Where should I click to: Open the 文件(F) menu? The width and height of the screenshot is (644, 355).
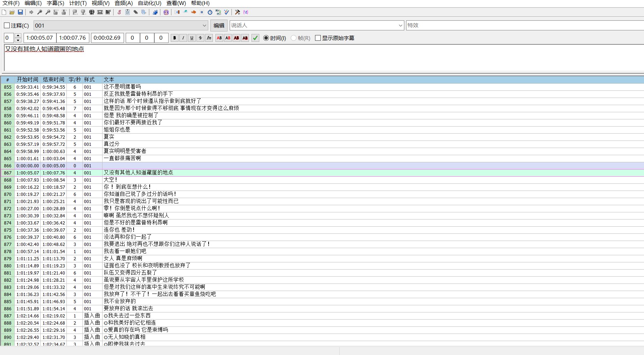[x=11, y=3]
